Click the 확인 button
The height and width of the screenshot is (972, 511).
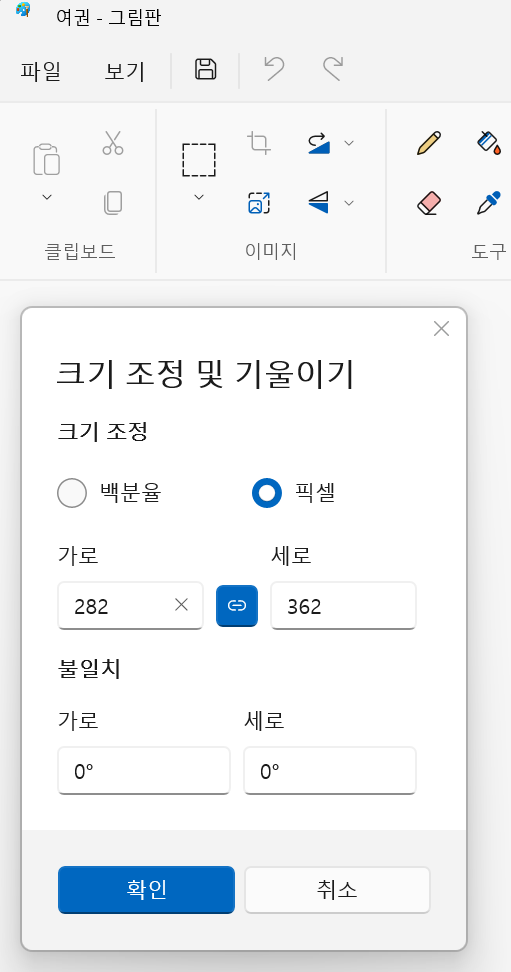pyautogui.click(x=146, y=890)
